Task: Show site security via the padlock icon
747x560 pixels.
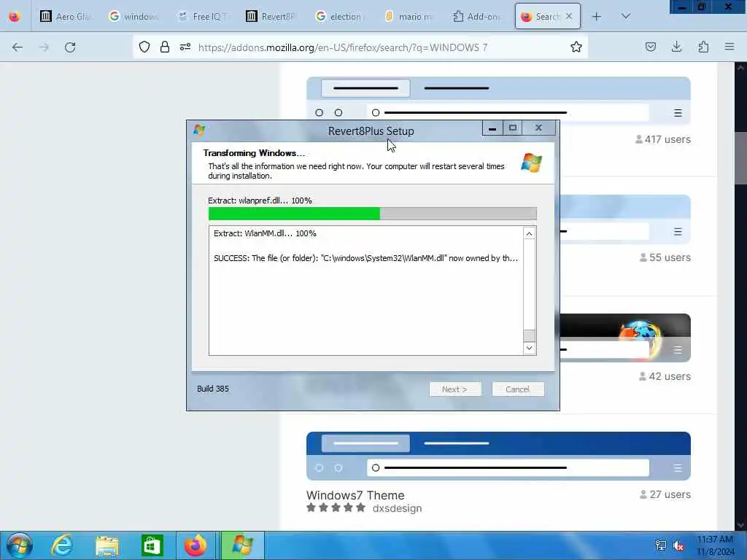Action: tap(165, 47)
